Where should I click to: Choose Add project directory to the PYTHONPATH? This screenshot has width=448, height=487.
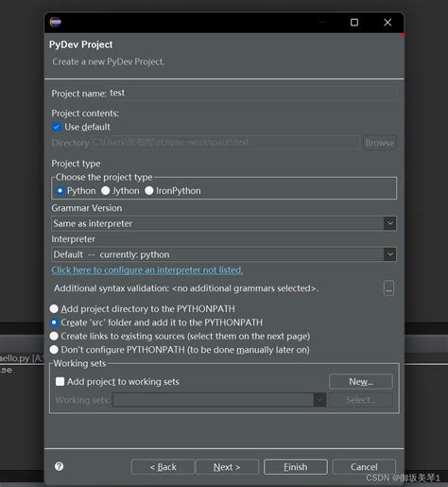click(x=54, y=308)
